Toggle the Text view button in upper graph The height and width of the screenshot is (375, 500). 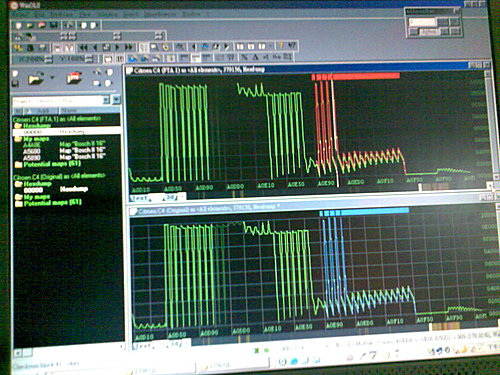coord(140,198)
